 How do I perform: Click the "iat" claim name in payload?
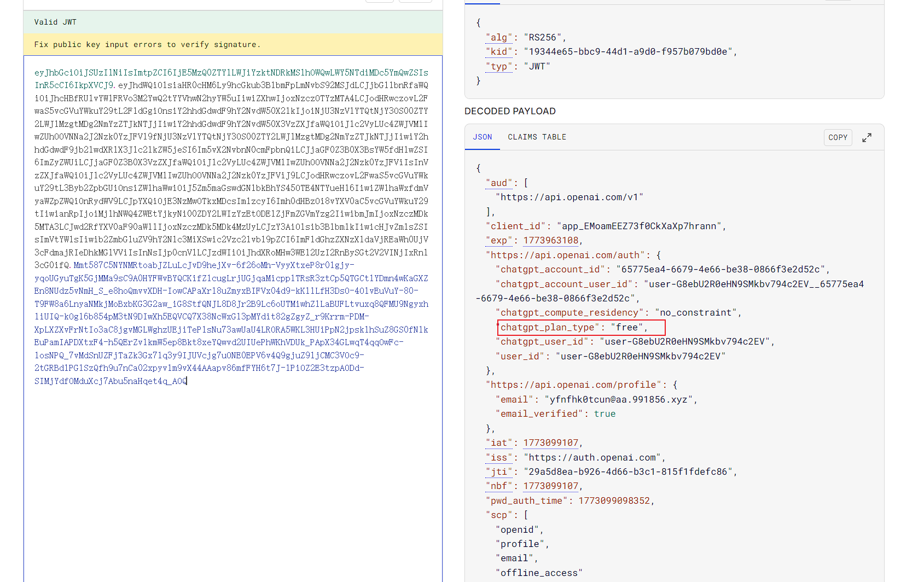[498, 443]
